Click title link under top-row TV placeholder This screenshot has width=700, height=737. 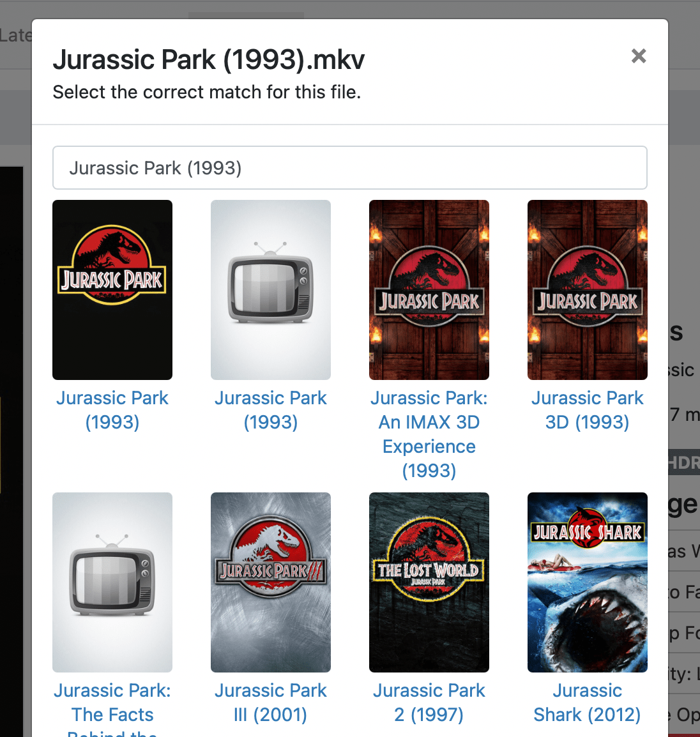pos(271,410)
